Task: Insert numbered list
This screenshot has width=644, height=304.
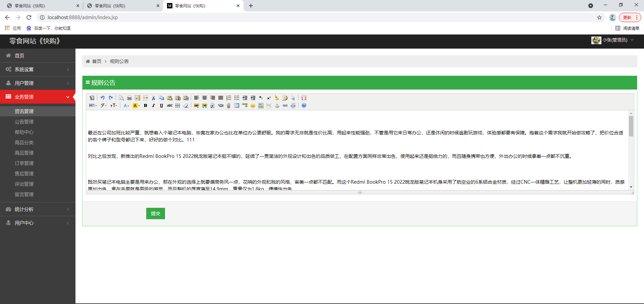Action: tap(229, 98)
